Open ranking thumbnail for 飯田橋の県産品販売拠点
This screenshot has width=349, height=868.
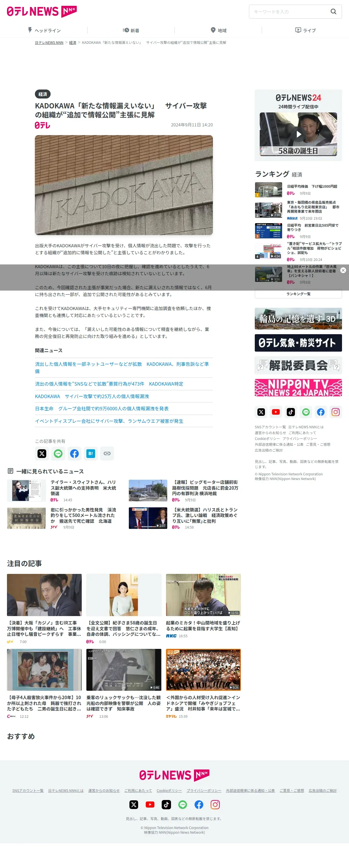268,210
